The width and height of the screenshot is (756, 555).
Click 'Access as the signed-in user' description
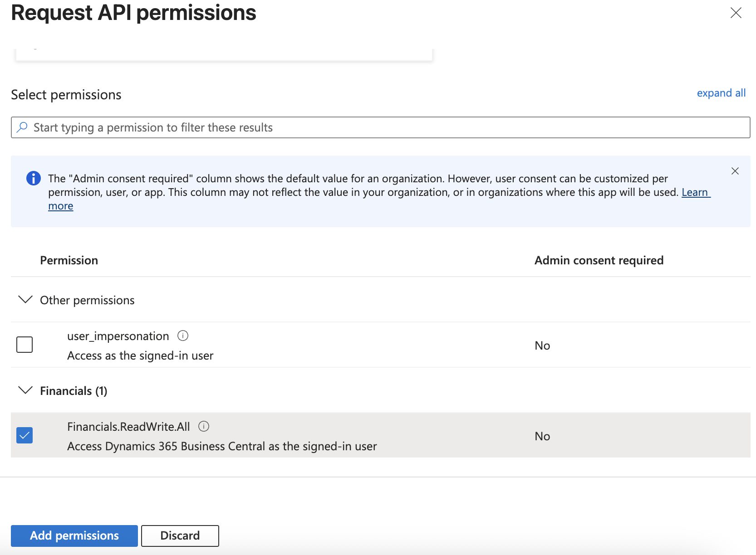140,355
